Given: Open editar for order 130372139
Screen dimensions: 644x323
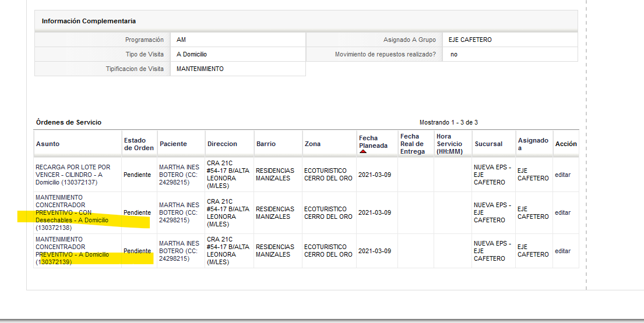Looking at the screenshot, I should [562, 251].
